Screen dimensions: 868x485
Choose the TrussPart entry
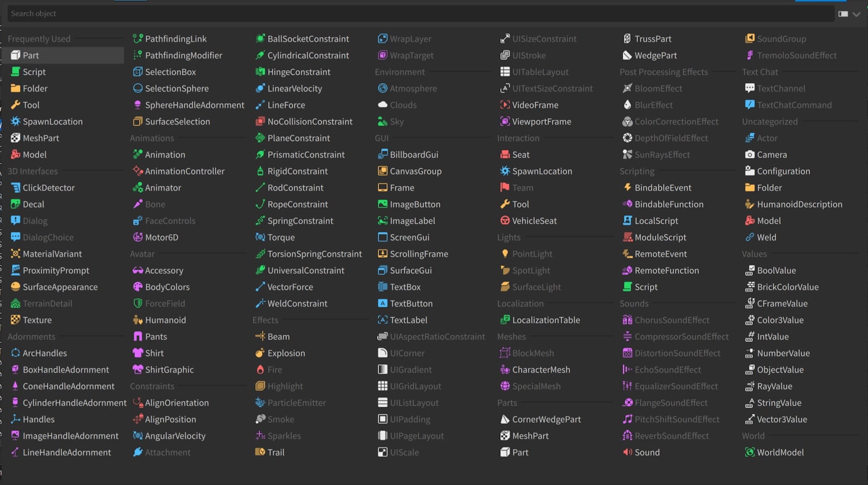point(653,39)
